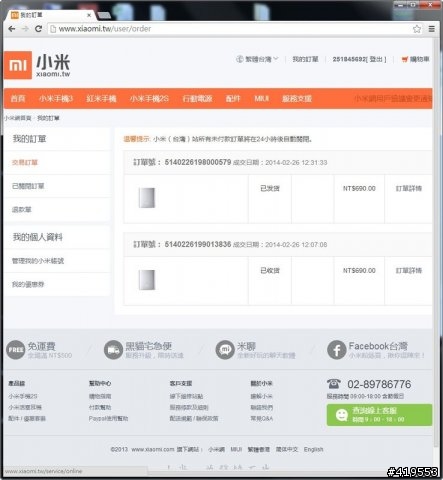
Task: Open a new tab button
Action: tap(104, 15)
